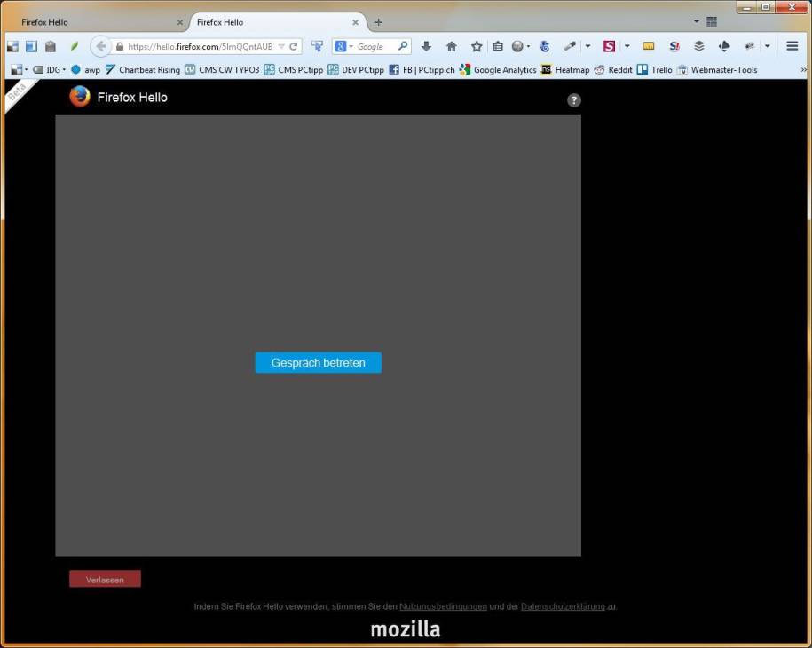Click the site security padlock icon
Viewport: 812px width, 648px height.
[x=120, y=47]
